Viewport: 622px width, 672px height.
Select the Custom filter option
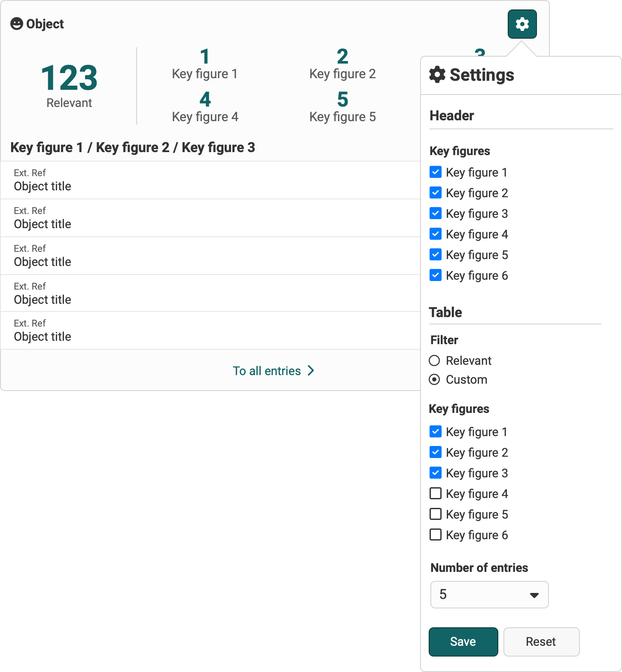(x=434, y=379)
